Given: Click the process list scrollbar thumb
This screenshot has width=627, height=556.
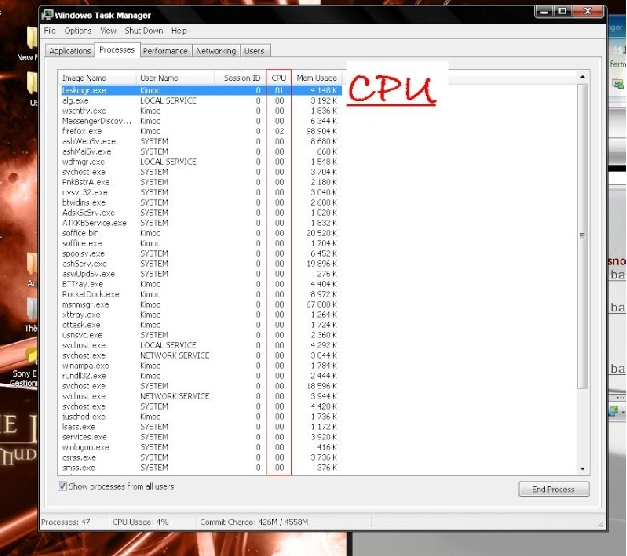Looking at the screenshot, I should 582,235.
